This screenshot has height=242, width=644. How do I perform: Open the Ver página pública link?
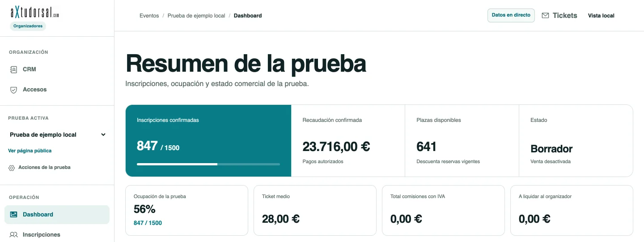30,151
